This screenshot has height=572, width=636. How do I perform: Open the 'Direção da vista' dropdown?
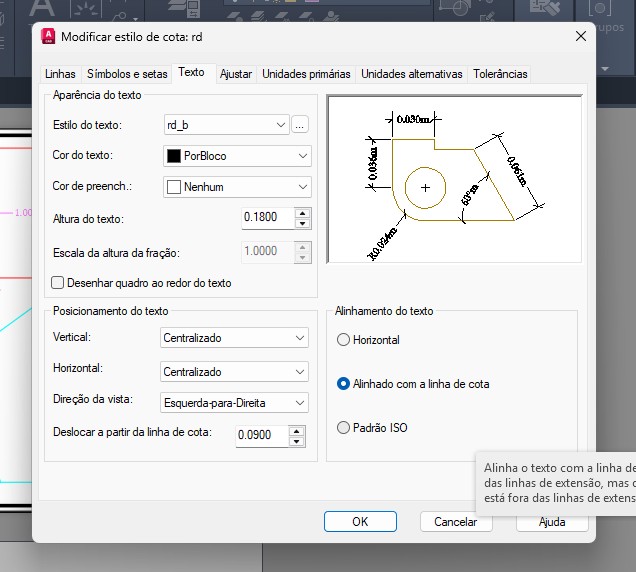[x=235, y=403]
